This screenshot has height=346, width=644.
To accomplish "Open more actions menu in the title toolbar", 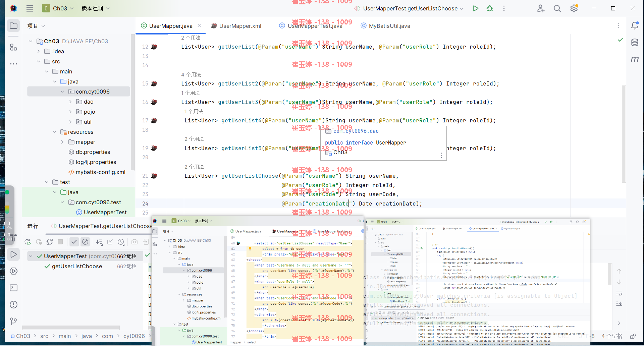I will 504,8.
